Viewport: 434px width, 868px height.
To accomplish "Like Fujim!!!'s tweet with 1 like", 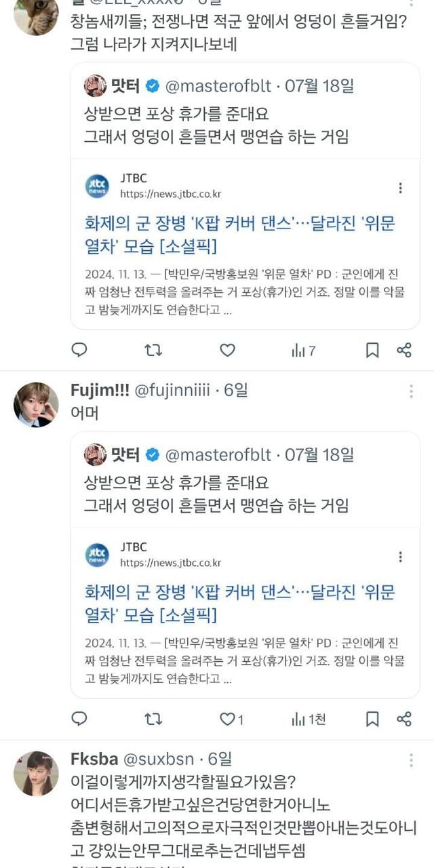I will point(231,719).
